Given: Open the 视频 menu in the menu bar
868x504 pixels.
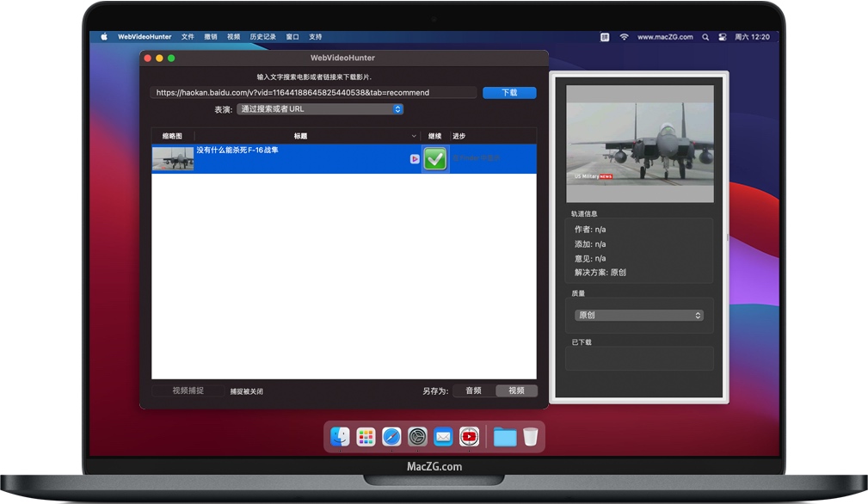Looking at the screenshot, I should tap(233, 36).
